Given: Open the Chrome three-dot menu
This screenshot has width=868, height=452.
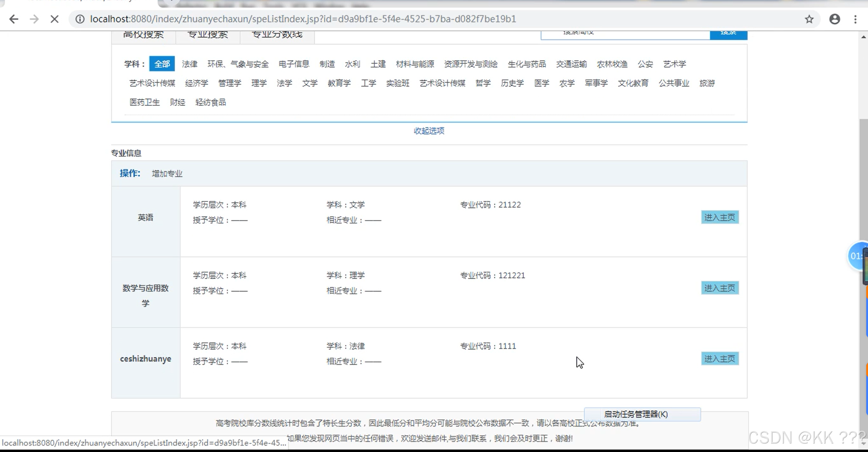Looking at the screenshot, I should click(x=855, y=19).
